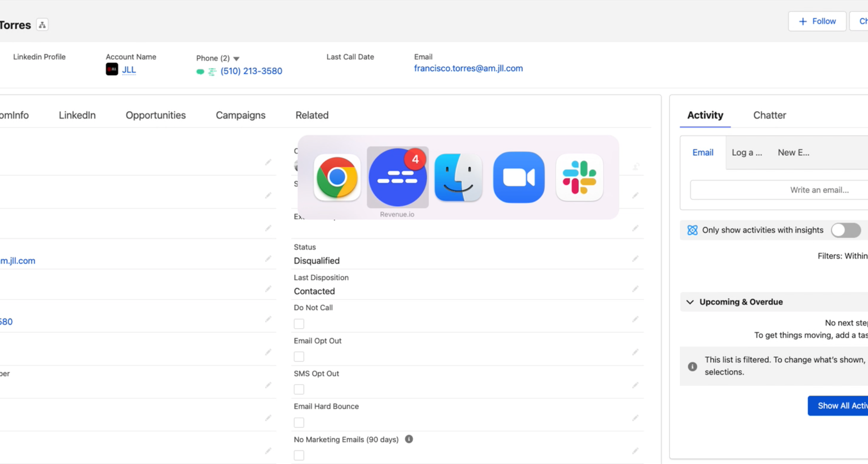This screenshot has height=464, width=868.
Task: Click info icon in filtered list notice
Action: 692,366
